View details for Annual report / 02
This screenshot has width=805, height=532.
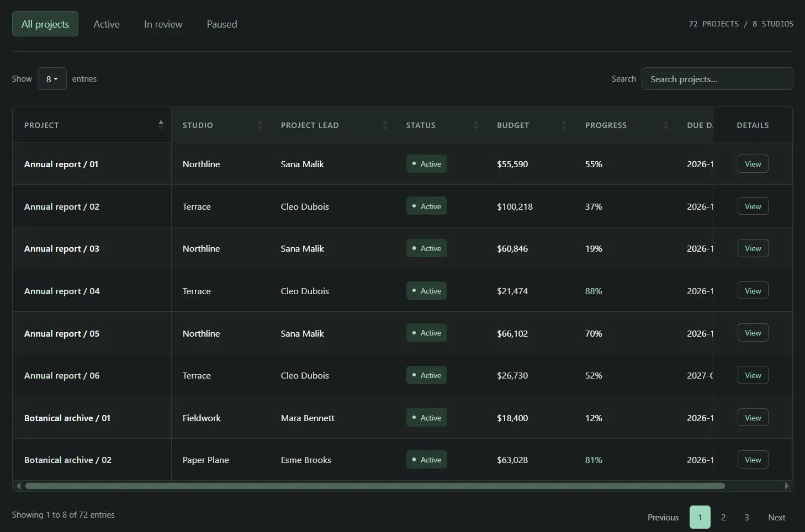tap(753, 206)
